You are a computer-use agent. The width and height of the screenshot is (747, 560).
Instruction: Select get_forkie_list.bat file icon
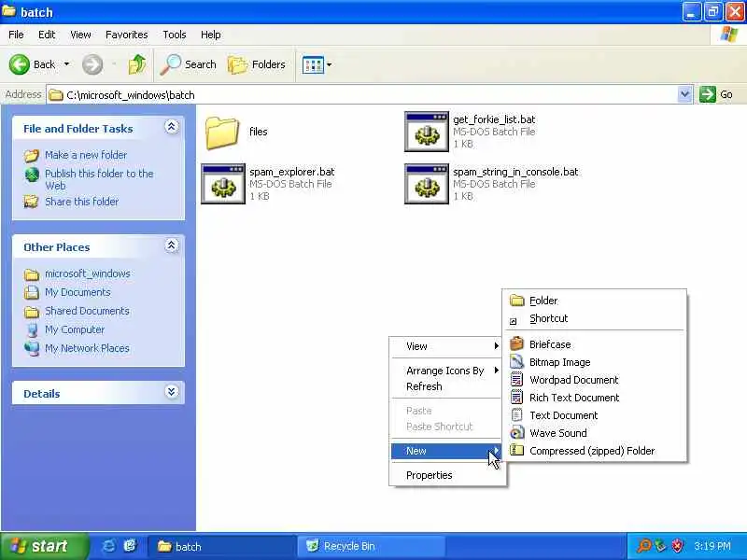(x=427, y=132)
